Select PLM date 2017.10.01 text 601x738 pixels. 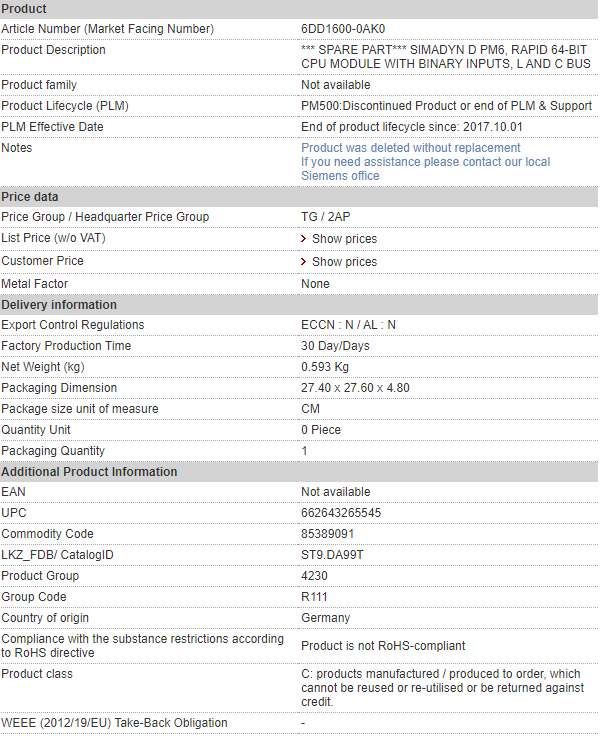(x=412, y=127)
